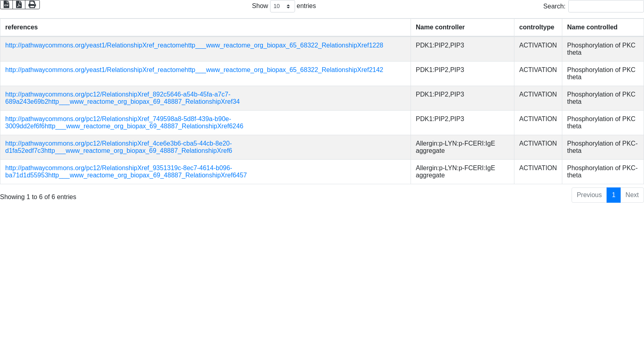The image size is (644, 362).
Task: Click the print table icon
Action: (32, 4)
